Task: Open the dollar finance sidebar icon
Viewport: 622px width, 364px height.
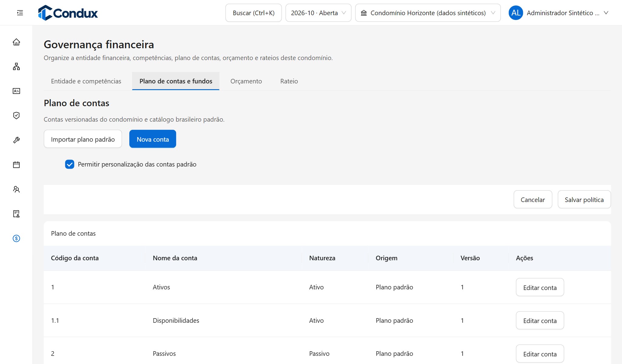Action: (16, 238)
